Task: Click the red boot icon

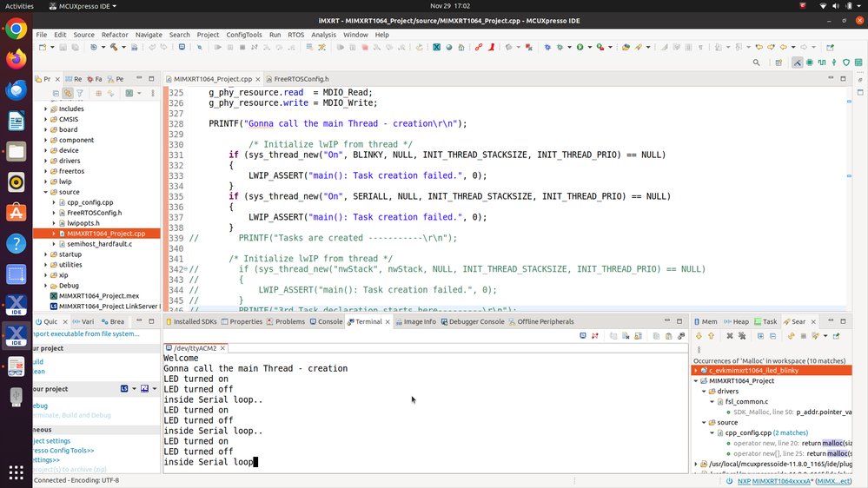Action: click(491, 48)
